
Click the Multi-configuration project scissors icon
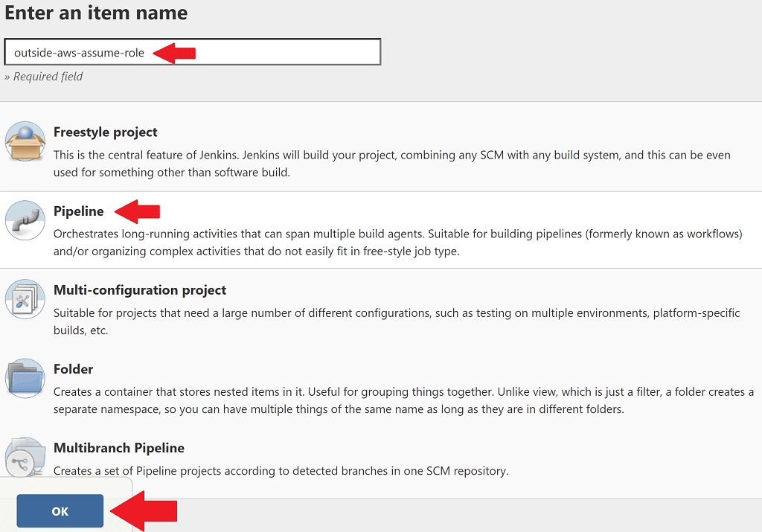point(25,298)
